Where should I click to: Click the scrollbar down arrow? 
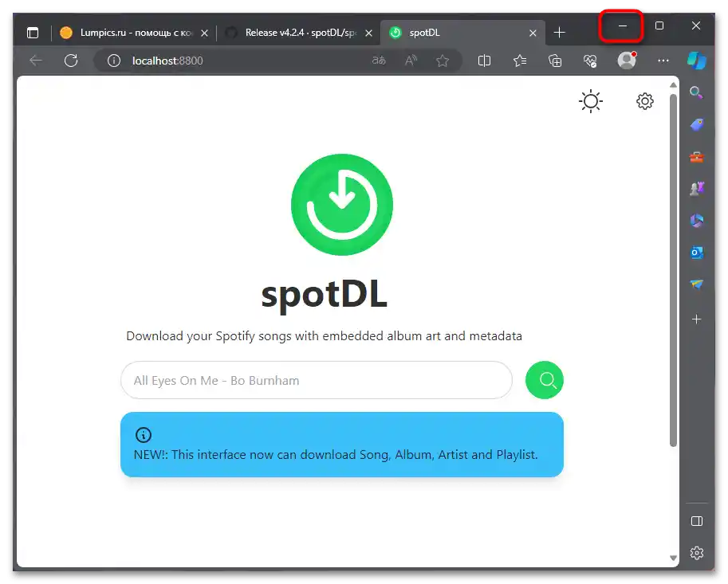[x=673, y=558]
